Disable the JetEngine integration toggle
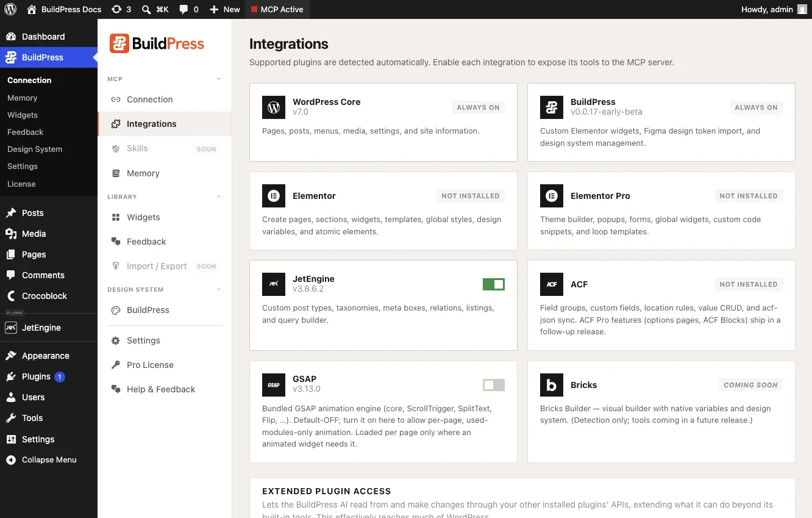 494,284
